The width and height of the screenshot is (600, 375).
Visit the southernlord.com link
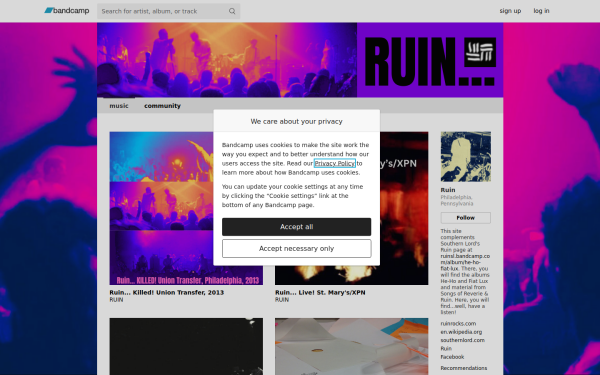click(x=463, y=340)
